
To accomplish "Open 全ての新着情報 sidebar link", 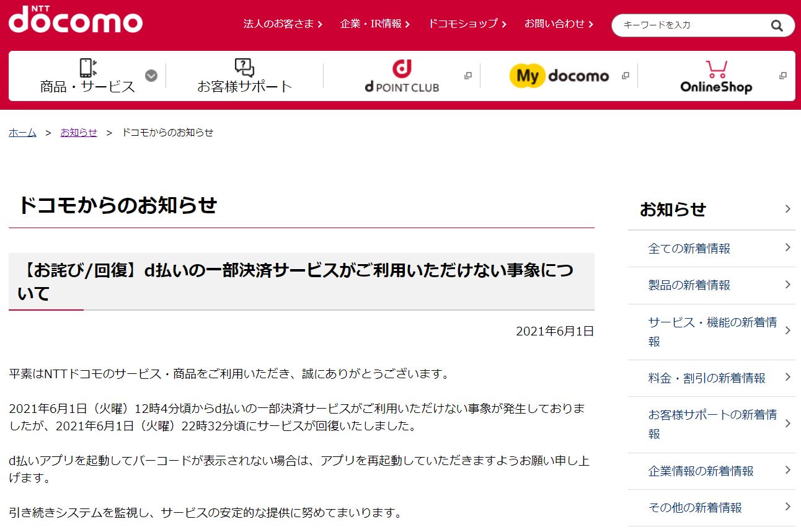I will tap(689, 249).
